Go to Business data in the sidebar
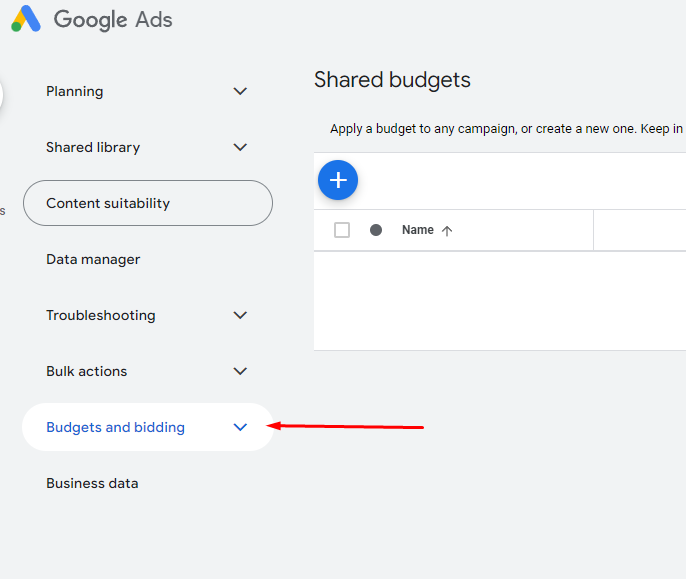This screenshot has height=579, width=686. click(x=92, y=483)
